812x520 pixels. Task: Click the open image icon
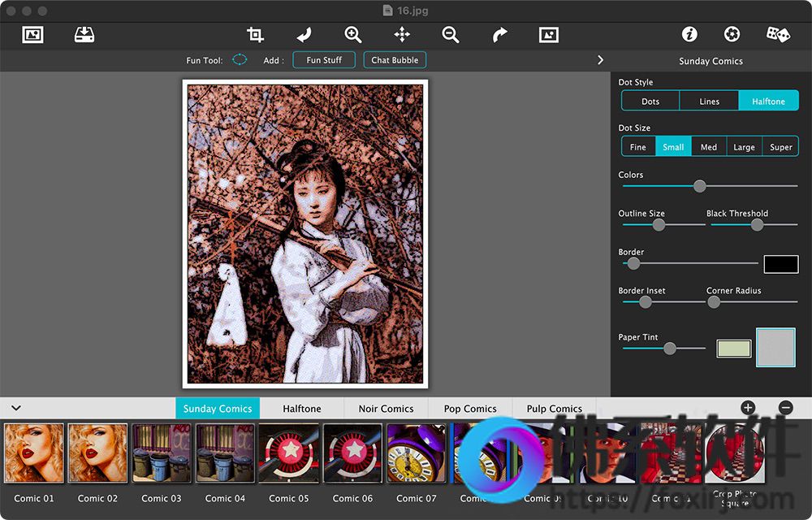(x=32, y=34)
